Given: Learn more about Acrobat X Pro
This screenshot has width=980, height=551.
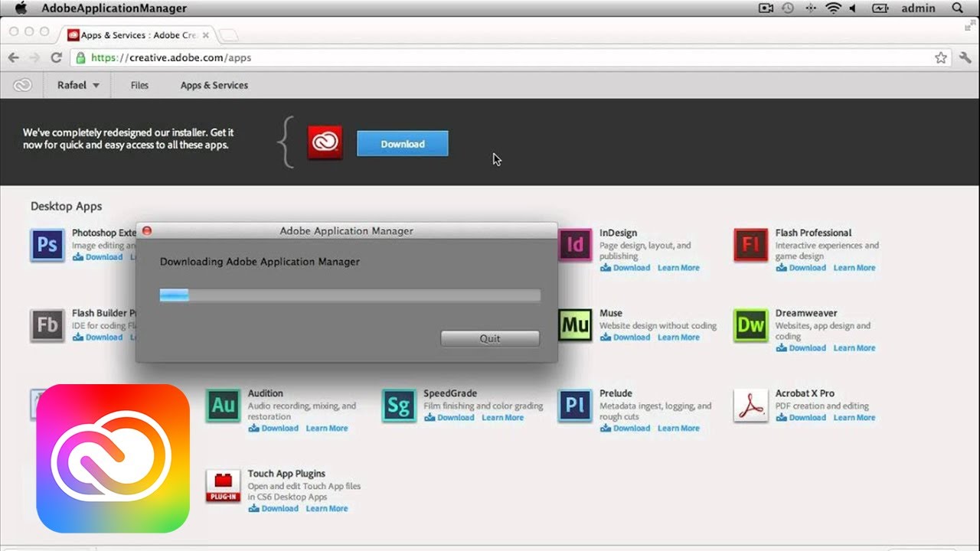Looking at the screenshot, I should tap(854, 418).
